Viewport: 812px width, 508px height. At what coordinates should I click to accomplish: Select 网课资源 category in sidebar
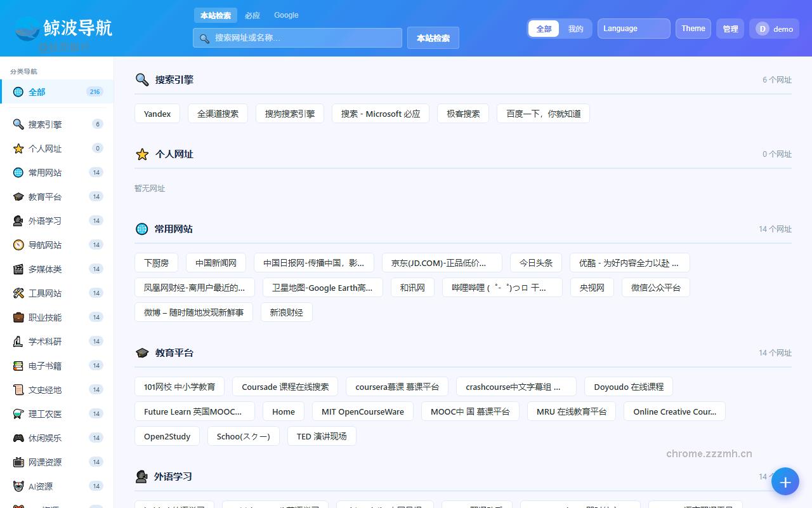[57, 462]
